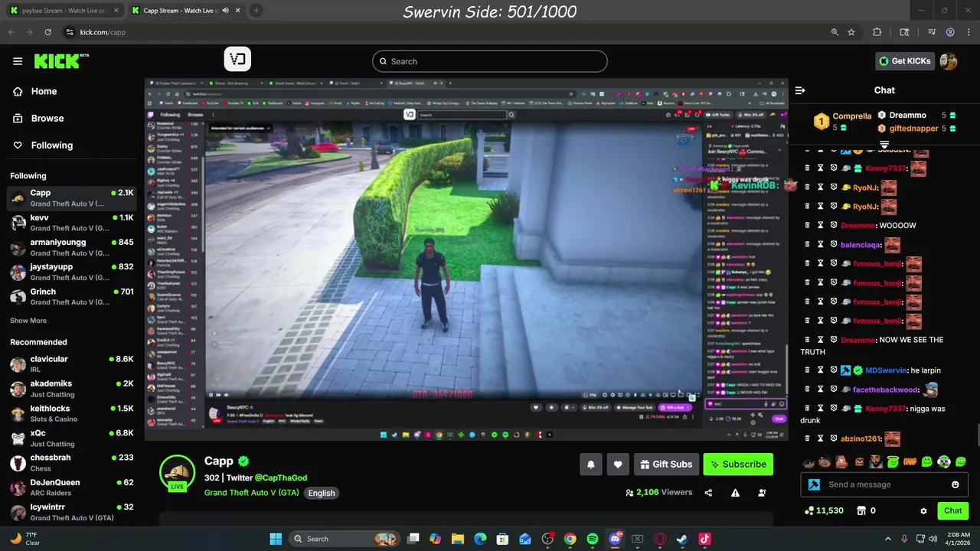Expand the chat leaderboard arrow
The image size is (980, 551).
click(x=884, y=144)
